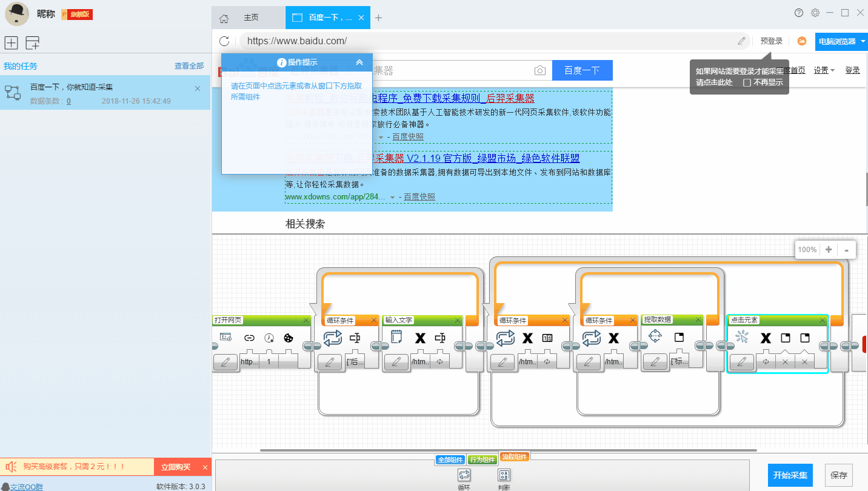Close the 百度一下 browser tab
868x491 pixels.
coord(361,18)
